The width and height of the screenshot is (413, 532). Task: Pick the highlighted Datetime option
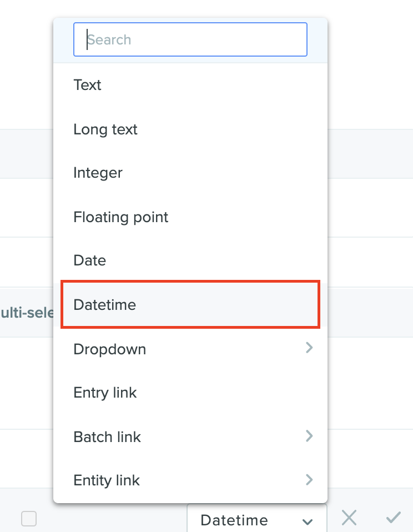[x=190, y=304]
